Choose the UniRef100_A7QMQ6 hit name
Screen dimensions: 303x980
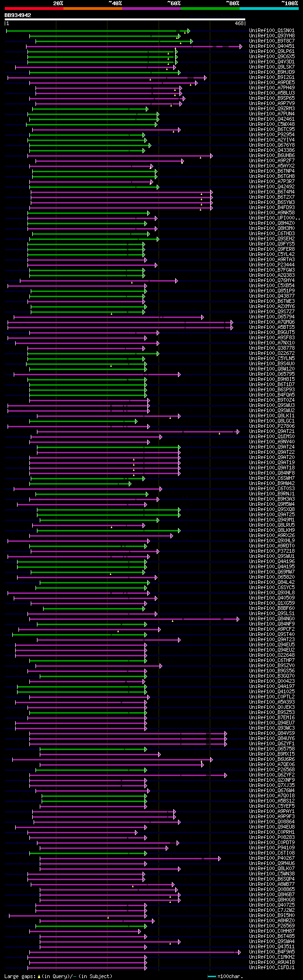point(272,322)
